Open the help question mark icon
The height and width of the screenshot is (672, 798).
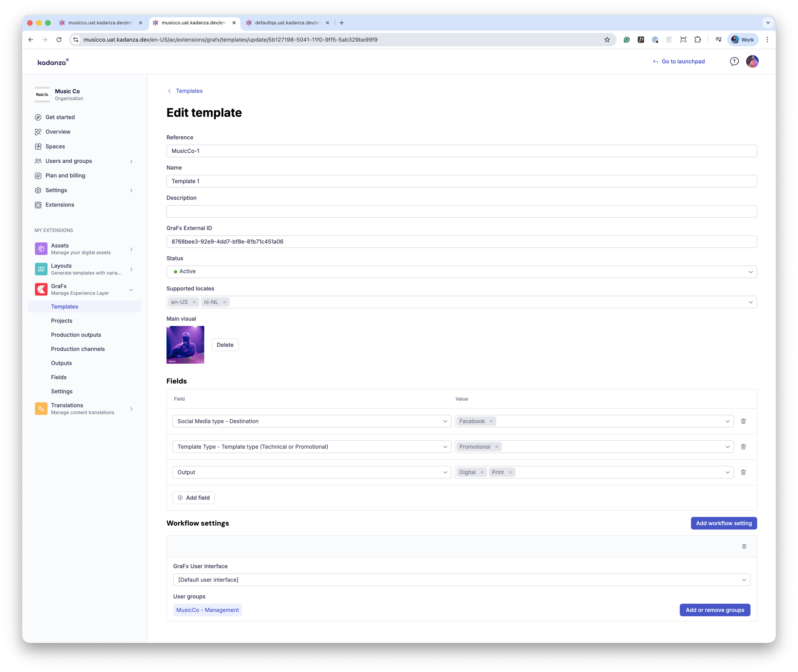734,61
